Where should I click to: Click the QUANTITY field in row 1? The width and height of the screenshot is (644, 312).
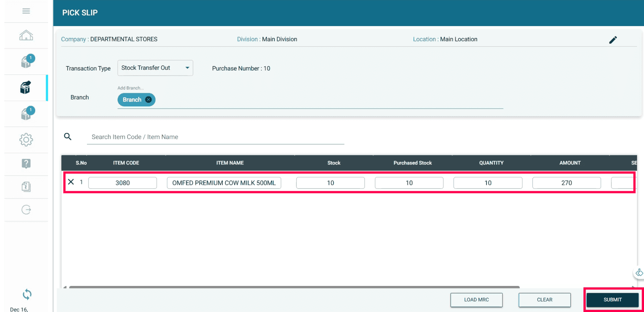click(x=487, y=183)
